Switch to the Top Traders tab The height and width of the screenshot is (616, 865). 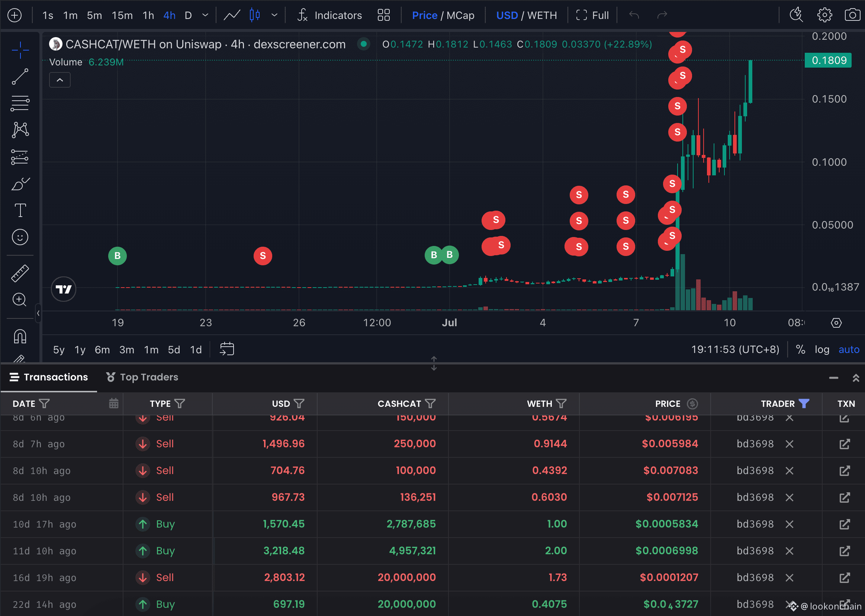[x=142, y=377]
